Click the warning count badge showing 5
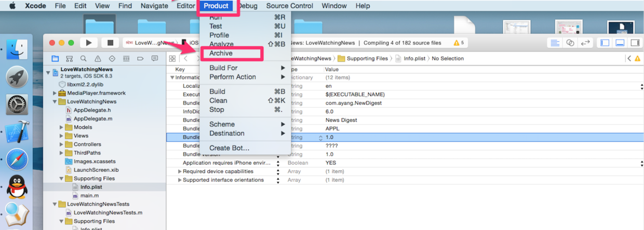The width and height of the screenshot is (644, 230). (x=459, y=43)
